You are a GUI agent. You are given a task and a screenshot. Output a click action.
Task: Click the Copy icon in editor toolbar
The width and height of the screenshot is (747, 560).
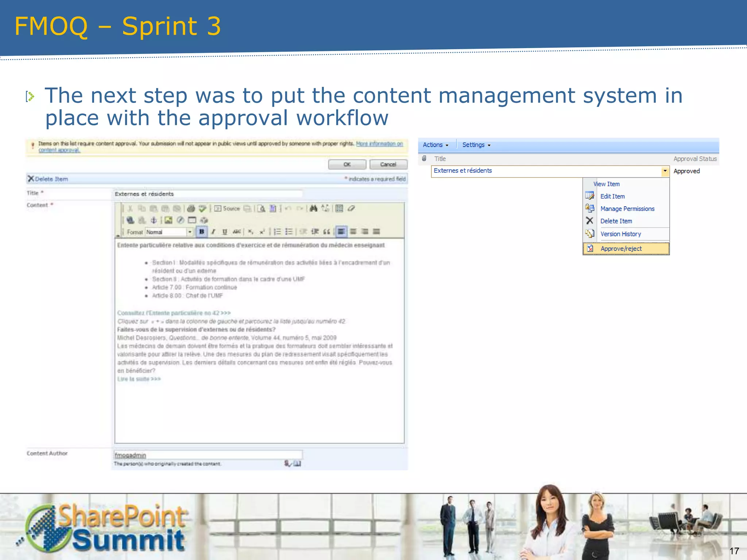[x=142, y=209]
